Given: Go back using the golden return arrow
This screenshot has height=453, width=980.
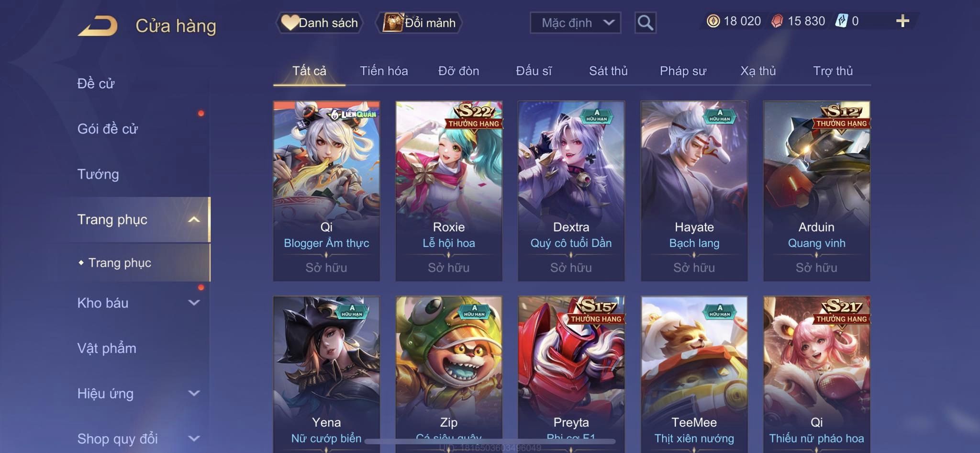Looking at the screenshot, I should (98, 26).
